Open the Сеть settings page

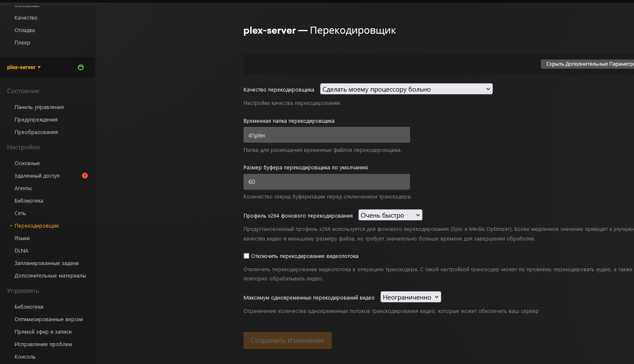[x=20, y=213]
